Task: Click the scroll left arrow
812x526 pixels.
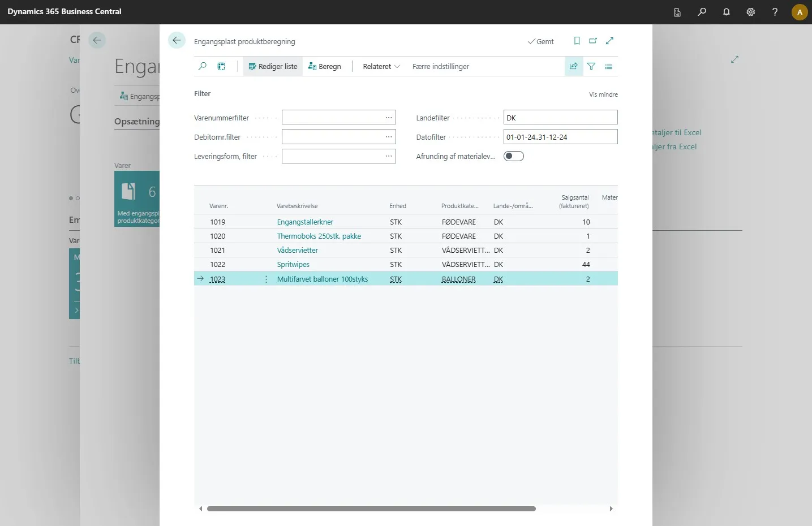Action: tap(200, 508)
